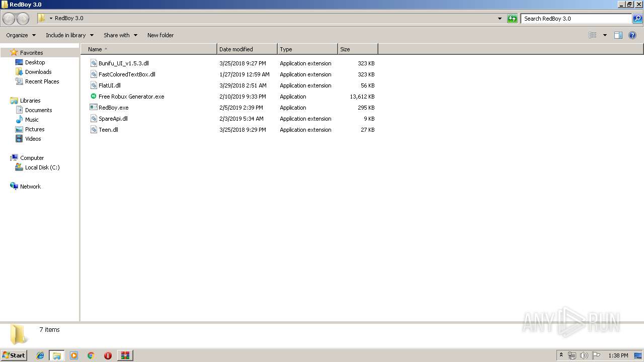The height and width of the screenshot is (362, 644).
Task: Click Windows Explorer taskbar icon
Action: point(57,355)
